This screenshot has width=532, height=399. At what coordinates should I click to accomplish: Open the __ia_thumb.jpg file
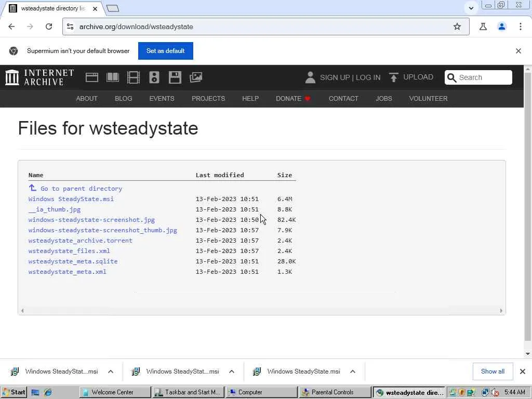point(55,209)
